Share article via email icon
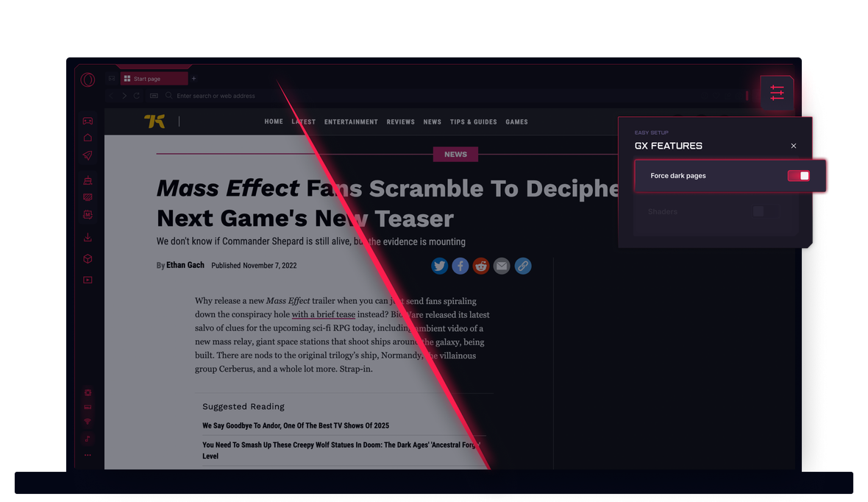The width and height of the screenshot is (868, 502). 502,266
